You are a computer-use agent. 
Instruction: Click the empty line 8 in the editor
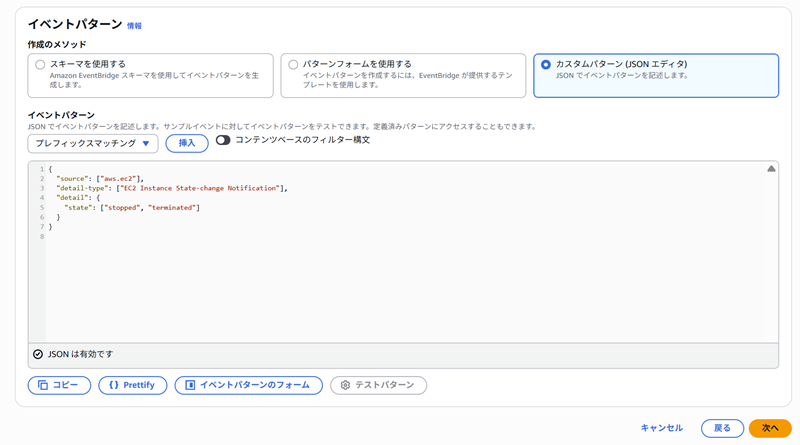pyautogui.click(x=200, y=237)
